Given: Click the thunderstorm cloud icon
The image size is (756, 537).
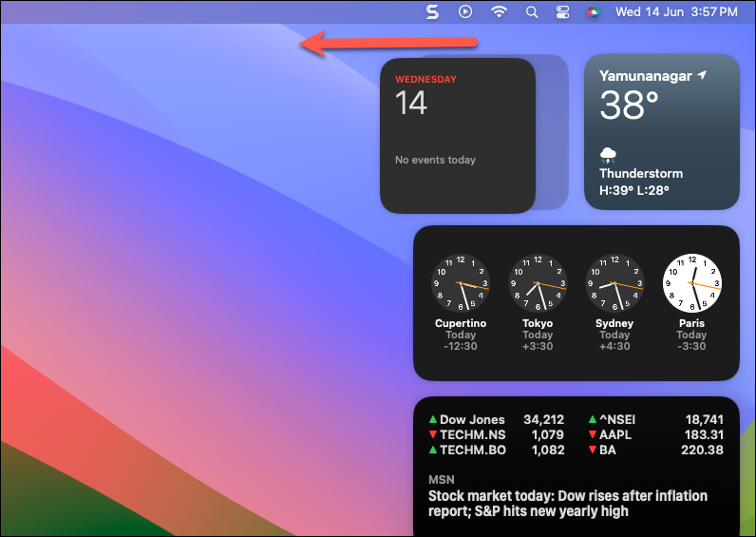Looking at the screenshot, I should (x=608, y=155).
